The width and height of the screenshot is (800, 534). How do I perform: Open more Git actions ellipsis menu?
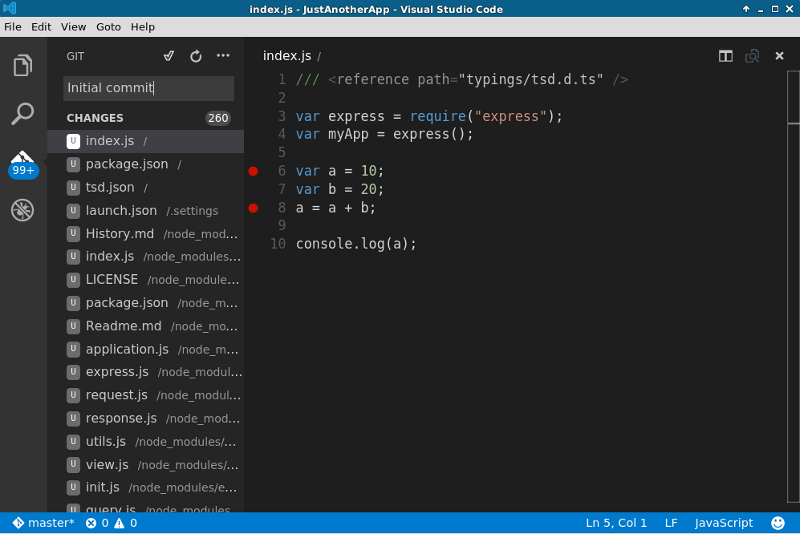(x=223, y=56)
